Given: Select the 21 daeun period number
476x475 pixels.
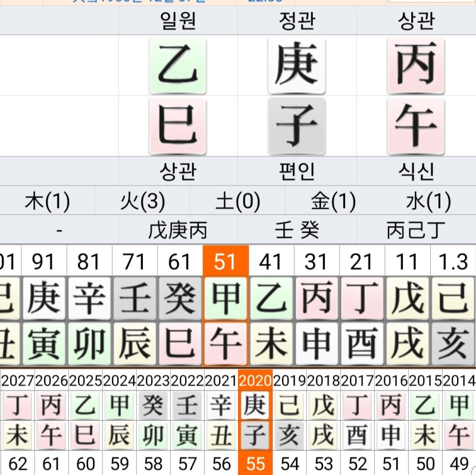Looking at the screenshot, I should [x=362, y=261].
